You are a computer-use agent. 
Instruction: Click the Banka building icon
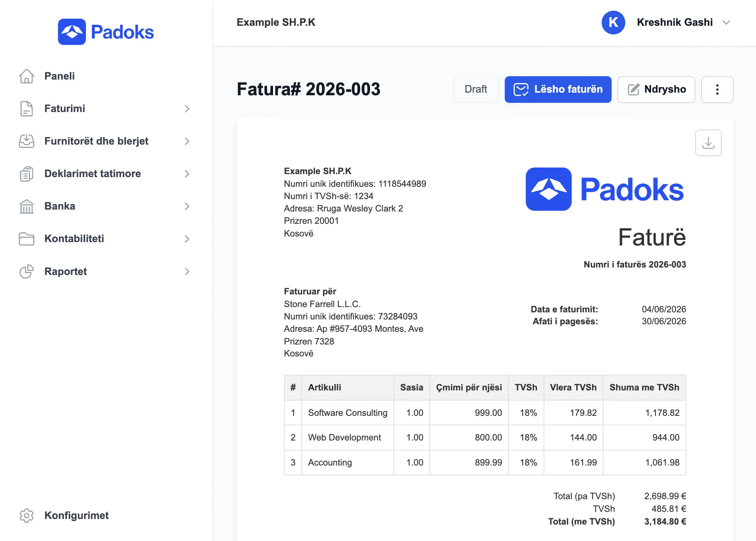[27, 206]
